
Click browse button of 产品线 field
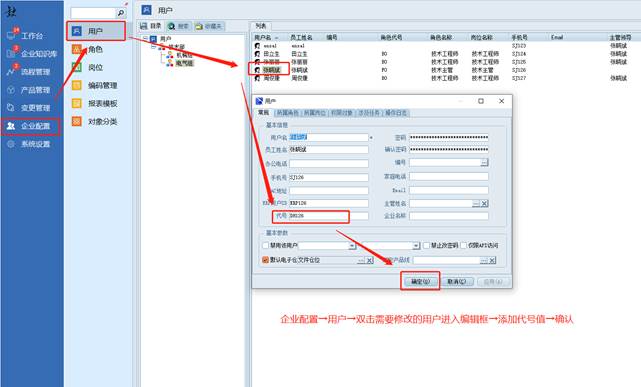[484, 260]
